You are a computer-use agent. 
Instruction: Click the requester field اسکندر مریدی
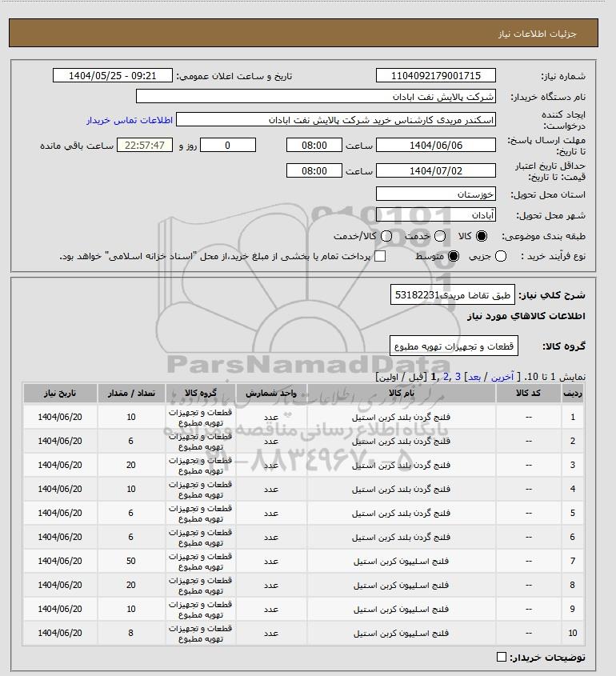point(336,120)
